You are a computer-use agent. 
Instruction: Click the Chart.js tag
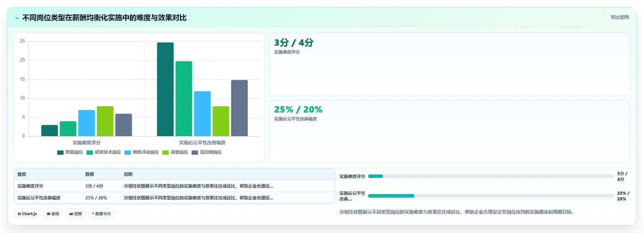(x=27, y=214)
